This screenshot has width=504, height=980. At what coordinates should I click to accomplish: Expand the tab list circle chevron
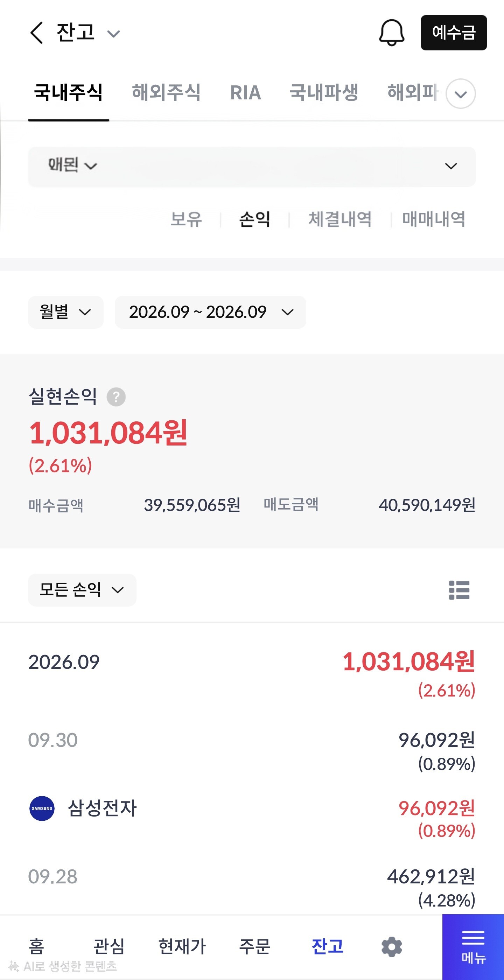[x=461, y=93]
